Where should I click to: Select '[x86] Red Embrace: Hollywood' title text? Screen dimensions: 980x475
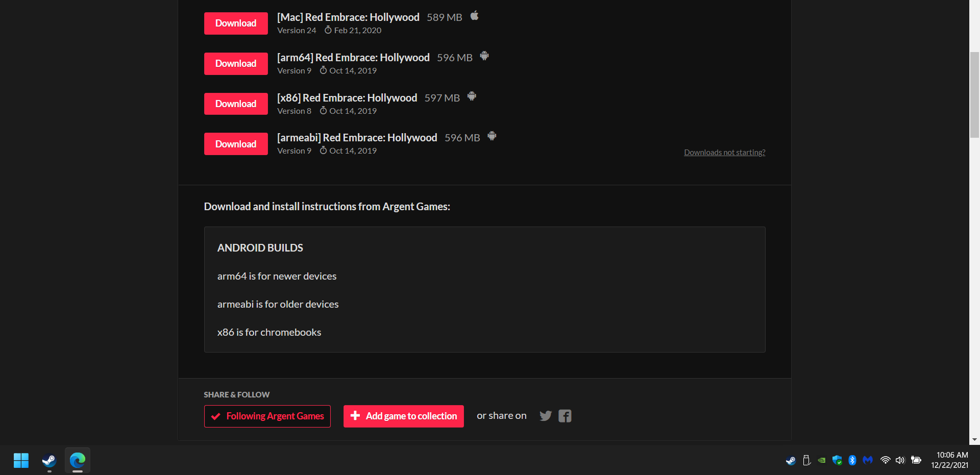[x=347, y=98]
